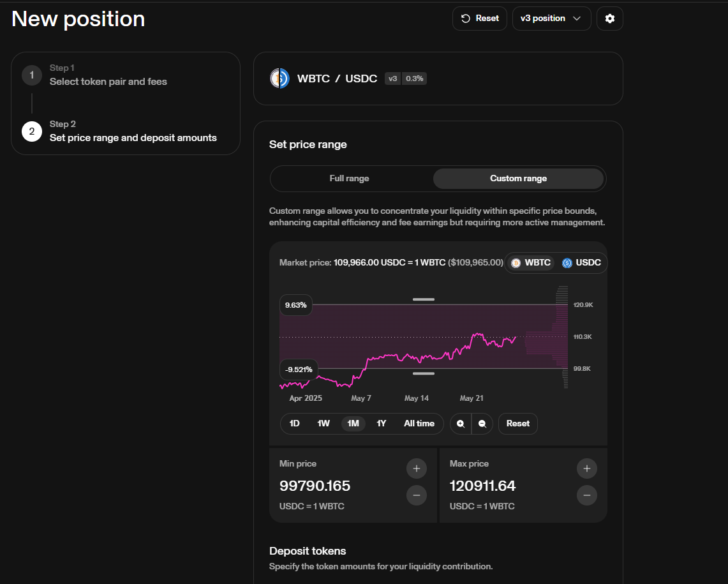Viewport: 728px width, 584px height.
Task: Set chart period to All time
Action: 419,423
